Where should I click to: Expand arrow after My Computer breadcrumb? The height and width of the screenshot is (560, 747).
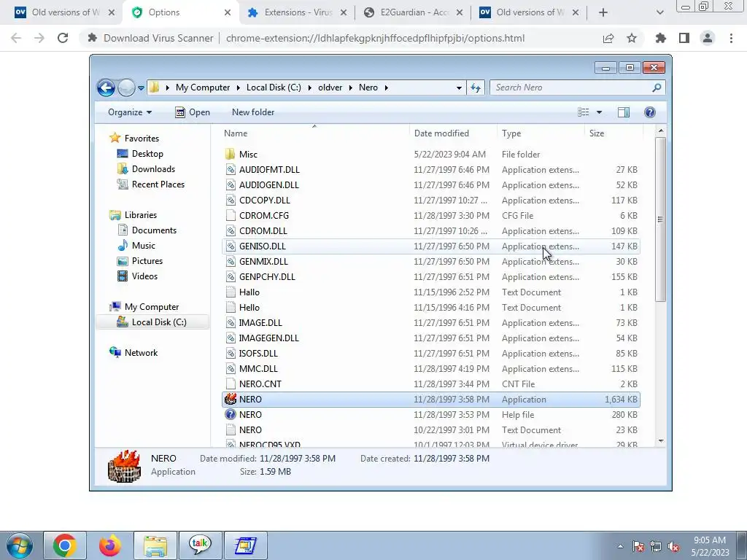pos(239,87)
